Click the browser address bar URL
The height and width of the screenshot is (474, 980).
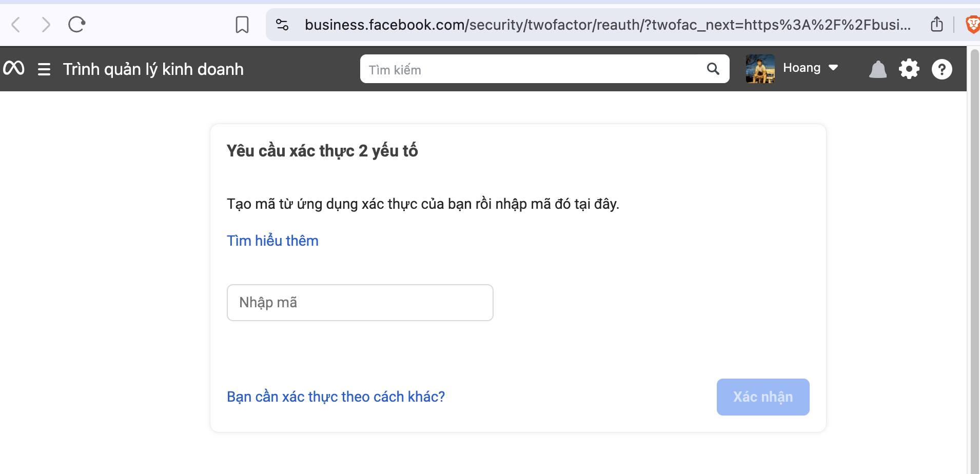(608, 25)
